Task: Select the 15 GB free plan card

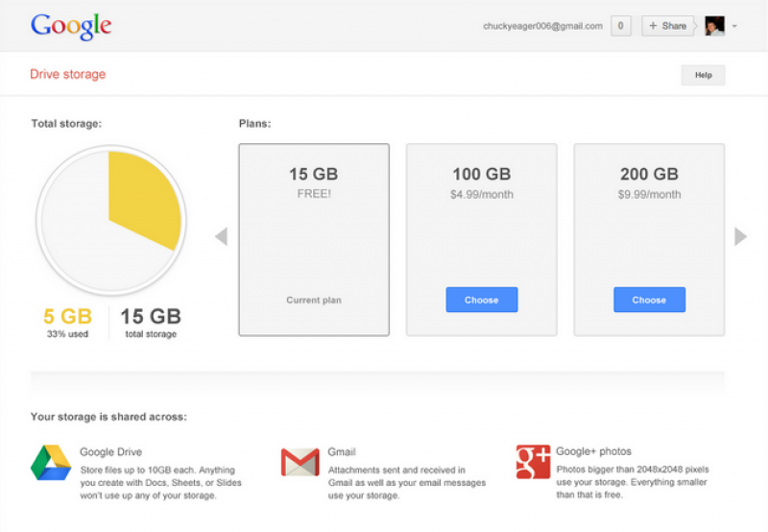Action: tap(314, 239)
